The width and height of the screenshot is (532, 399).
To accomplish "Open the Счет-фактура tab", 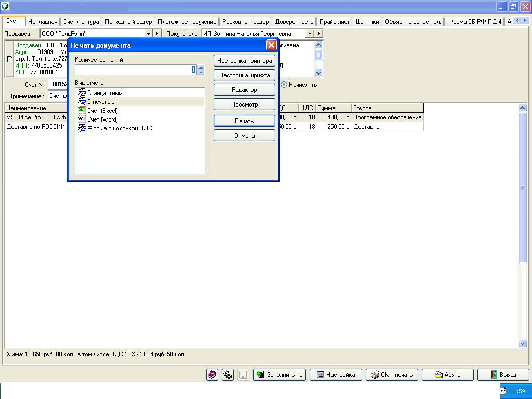I will point(81,22).
